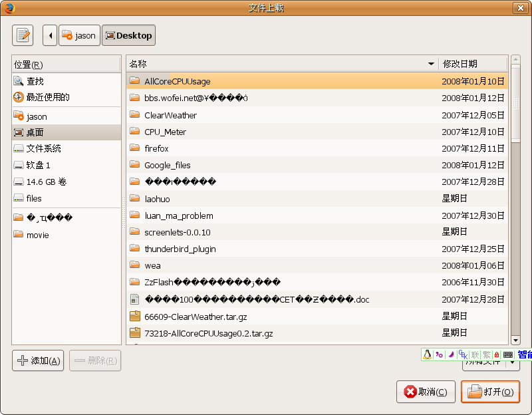Select the movie bookmark folder

(x=66, y=235)
